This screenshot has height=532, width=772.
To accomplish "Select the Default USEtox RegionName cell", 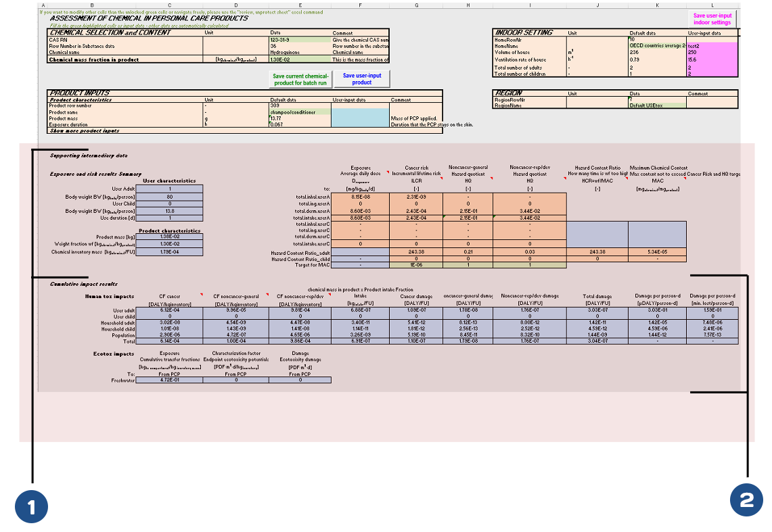I will [x=656, y=105].
